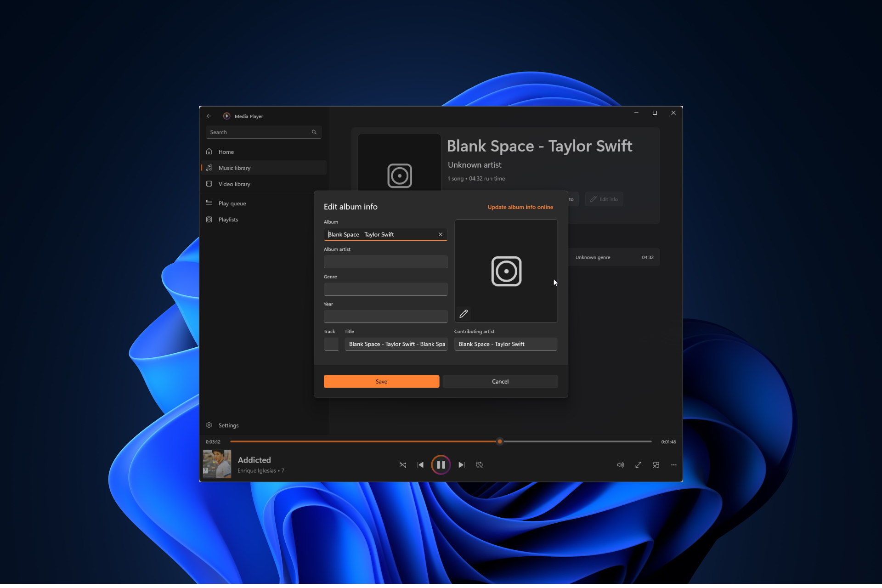Open the Playlists section
This screenshot has height=588, width=882.
click(x=228, y=219)
